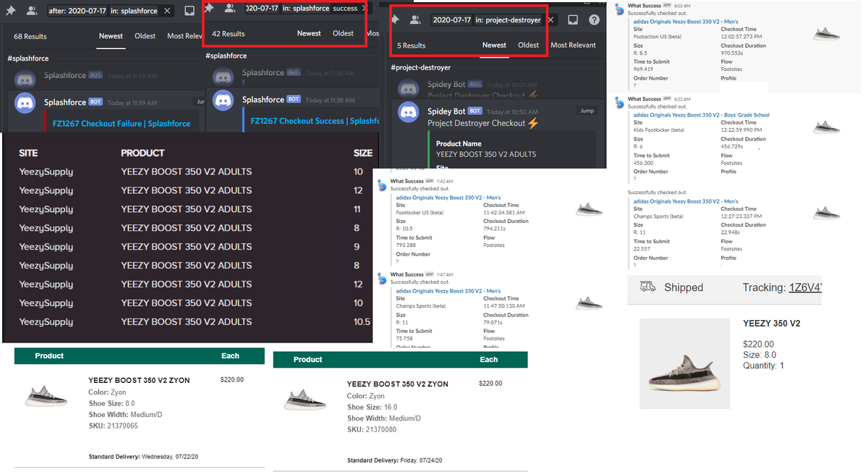Viewport: 868px width, 472px height.
Task: Clear the 'in: project-destroyer' search query
Action: pyautogui.click(x=550, y=20)
